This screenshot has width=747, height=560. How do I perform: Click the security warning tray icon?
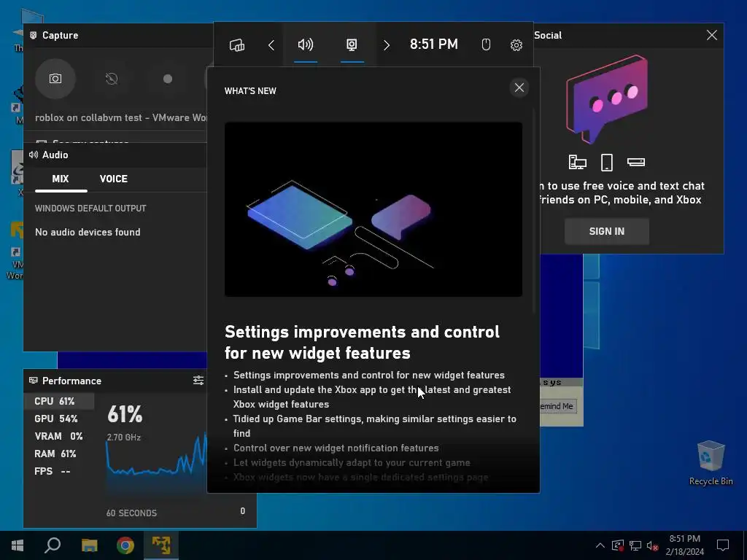pos(618,545)
